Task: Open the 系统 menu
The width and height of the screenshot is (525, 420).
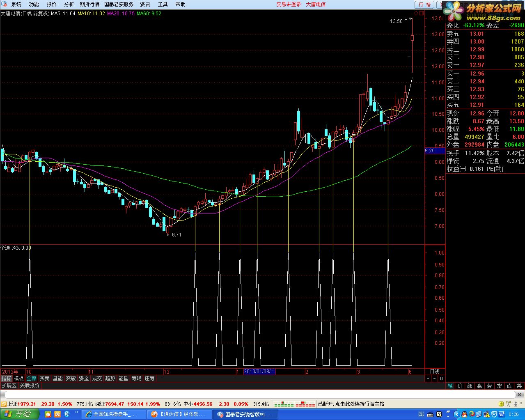Action: coord(16,5)
